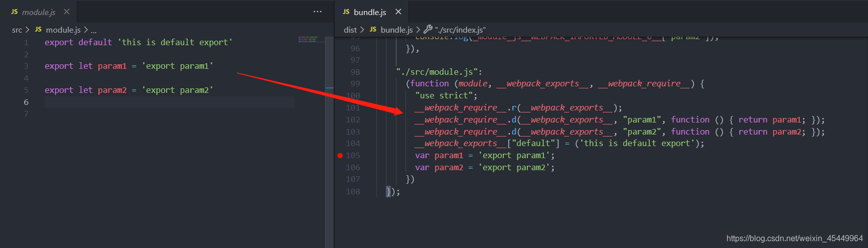Click the JS file icon on module.js tab

click(x=15, y=12)
